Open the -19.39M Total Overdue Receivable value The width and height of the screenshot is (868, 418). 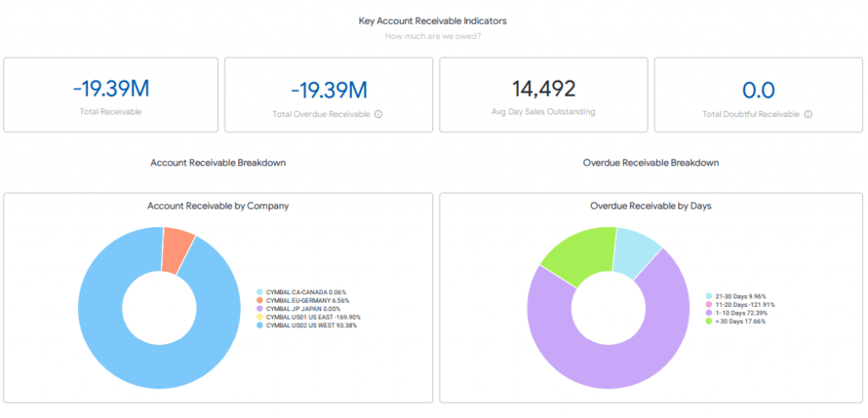[329, 90]
